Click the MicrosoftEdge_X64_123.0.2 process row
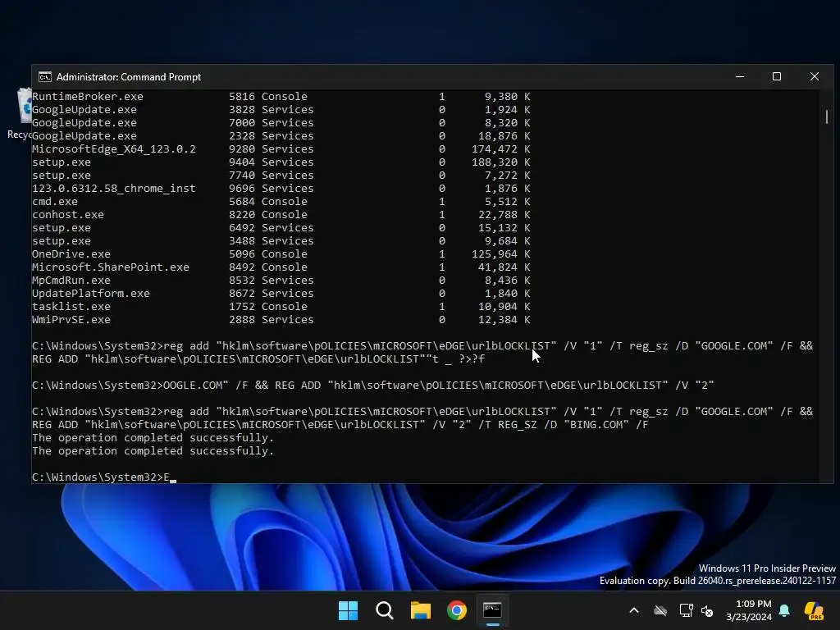 click(x=281, y=149)
